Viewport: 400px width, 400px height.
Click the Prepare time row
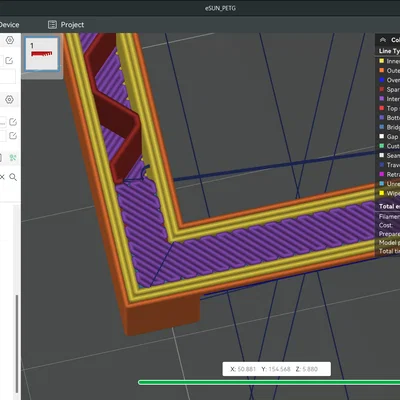click(388, 234)
